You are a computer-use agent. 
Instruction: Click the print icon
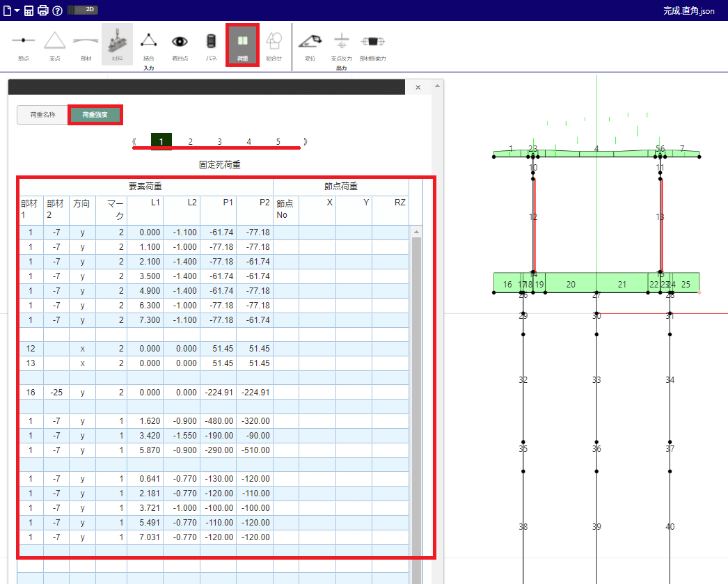click(x=42, y=10)
